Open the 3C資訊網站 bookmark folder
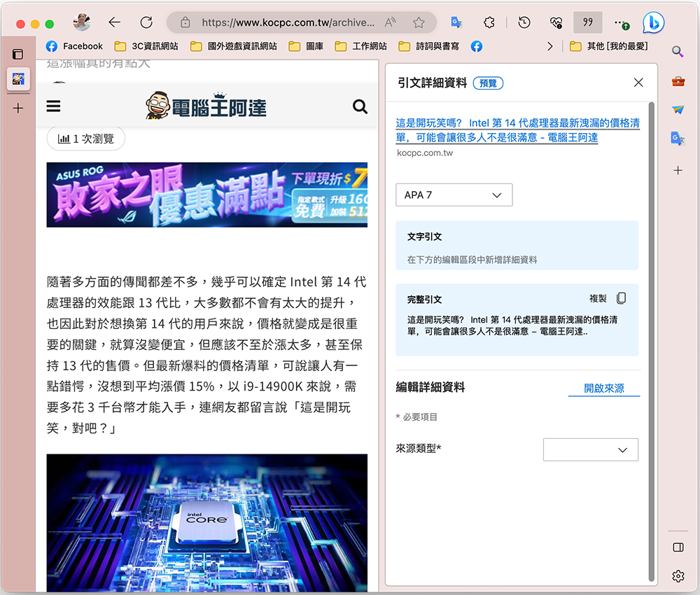Screen dimensions: 700x595 click(x=146, y=46)
